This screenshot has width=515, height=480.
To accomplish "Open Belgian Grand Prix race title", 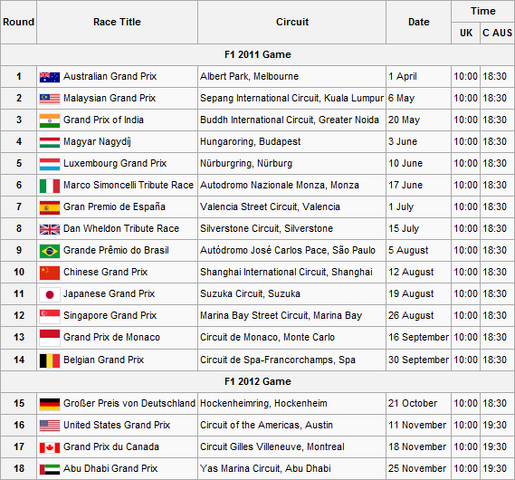I will [104, 360].
